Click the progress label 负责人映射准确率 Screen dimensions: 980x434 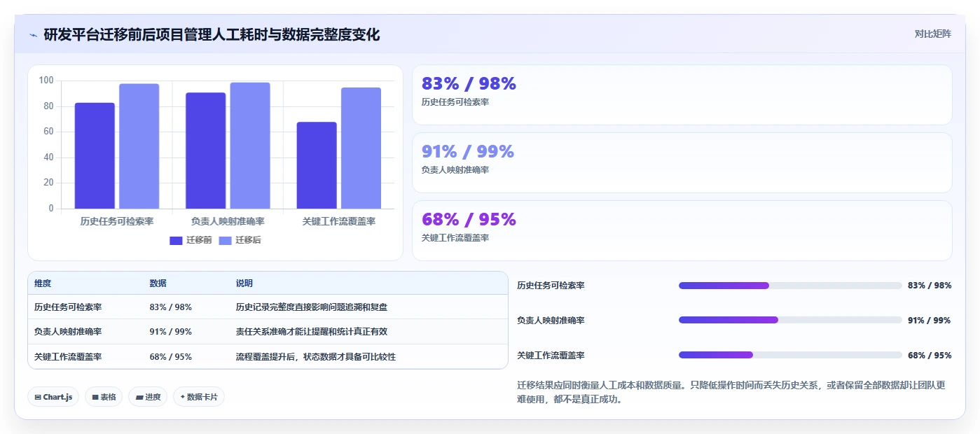pos(551,320)
